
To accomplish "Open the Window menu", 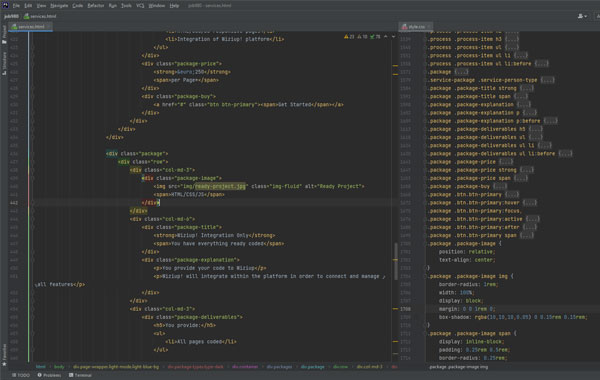I will point(157,6).
